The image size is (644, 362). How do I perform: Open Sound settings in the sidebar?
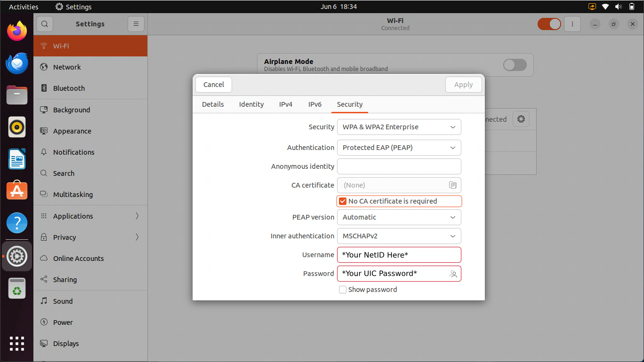[x=90, y=301]
